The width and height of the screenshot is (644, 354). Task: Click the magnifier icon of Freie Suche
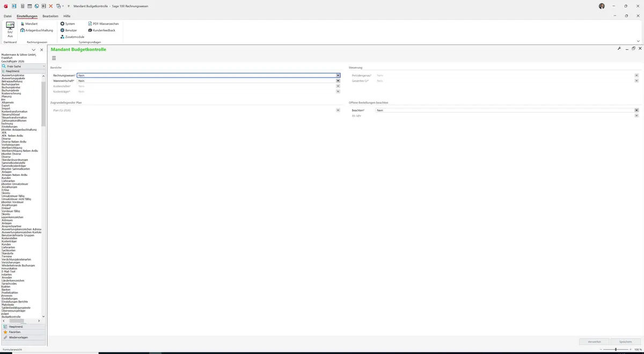coord(4,66)
